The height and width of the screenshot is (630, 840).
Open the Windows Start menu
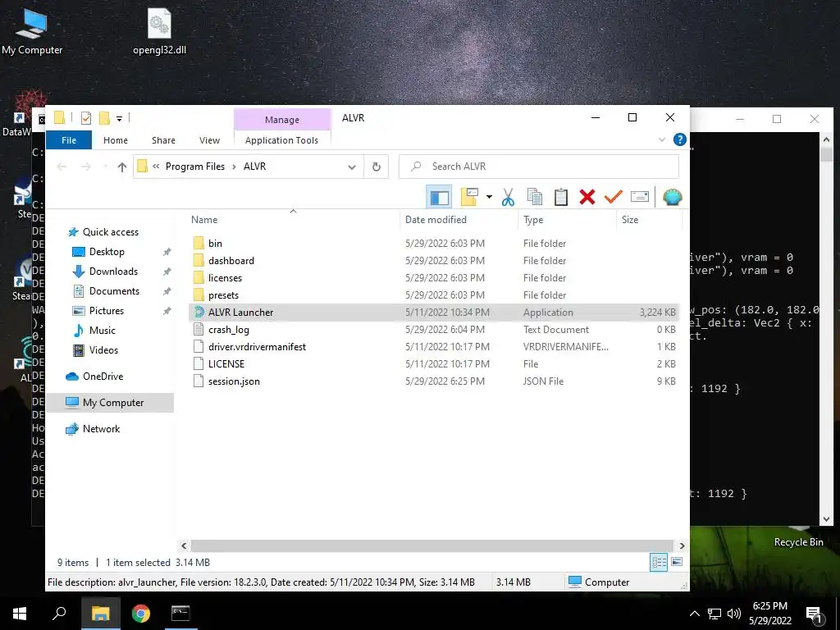point(20,614)
